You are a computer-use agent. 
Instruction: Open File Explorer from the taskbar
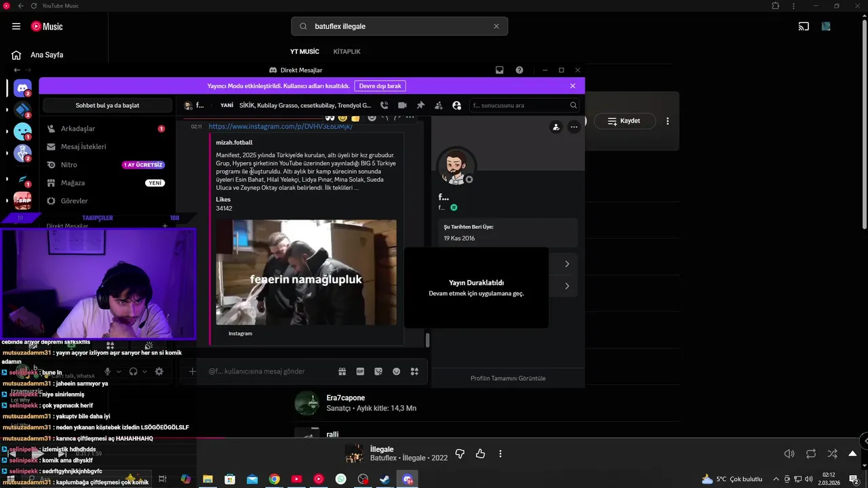[x=208, y=479]
